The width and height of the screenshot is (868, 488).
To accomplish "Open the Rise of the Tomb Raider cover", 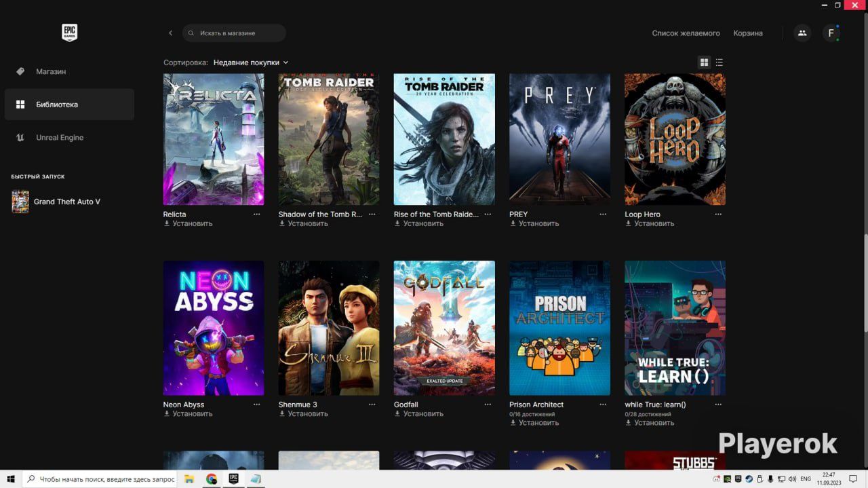I will 444,139.
